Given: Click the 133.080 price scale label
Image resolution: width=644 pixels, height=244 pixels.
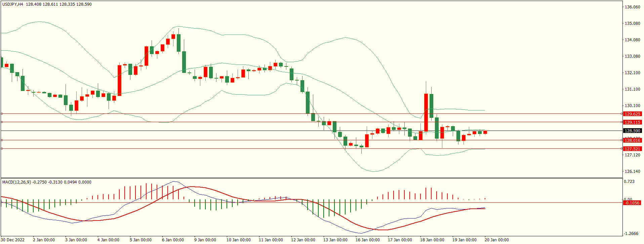Looking at the screenshot, I should [x=632, y=56].
